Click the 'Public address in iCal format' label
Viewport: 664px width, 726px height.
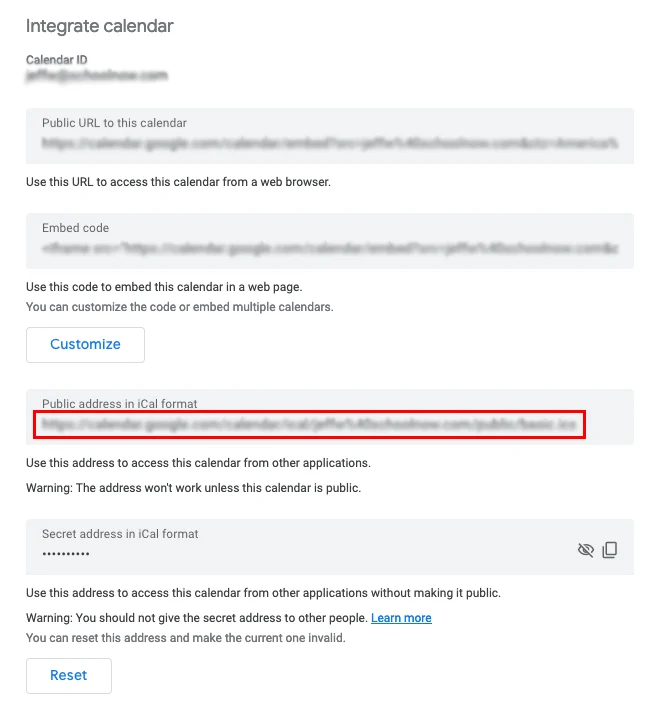(120, 404)
